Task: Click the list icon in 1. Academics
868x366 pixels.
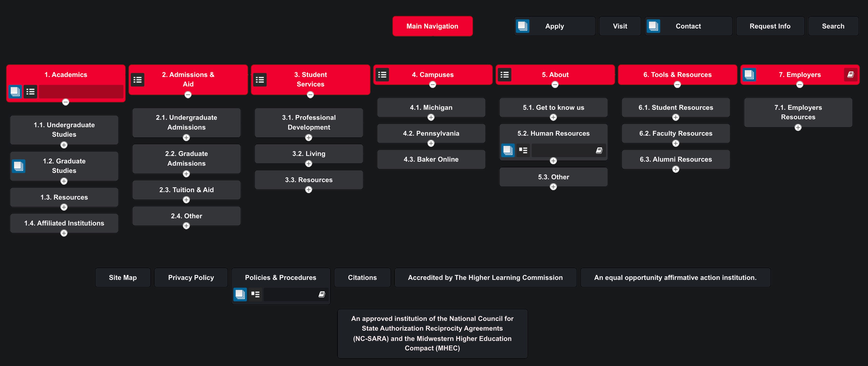Action: coord(30,91)
